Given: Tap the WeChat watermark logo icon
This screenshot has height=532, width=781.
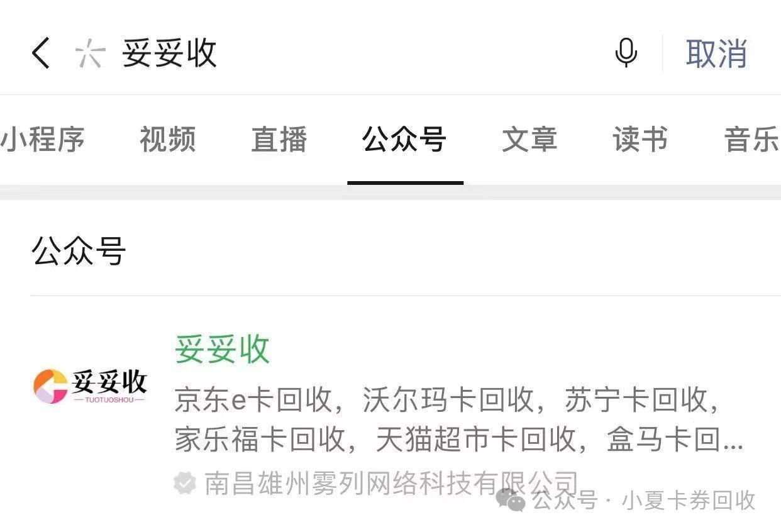Looking at the screenshot, I should pos(511,500).
